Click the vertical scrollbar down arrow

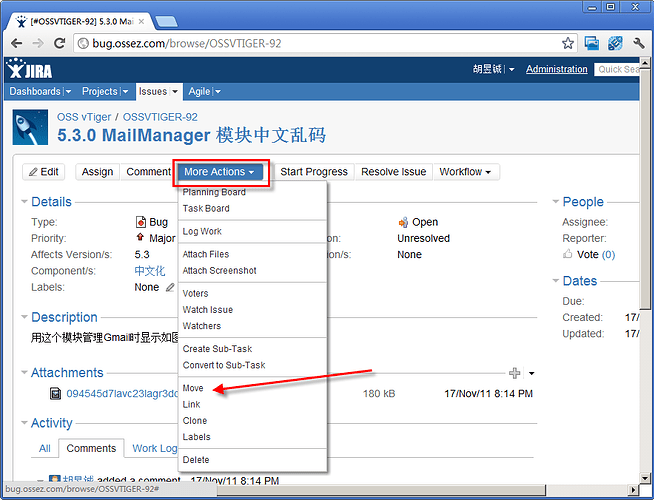point(645,478)
